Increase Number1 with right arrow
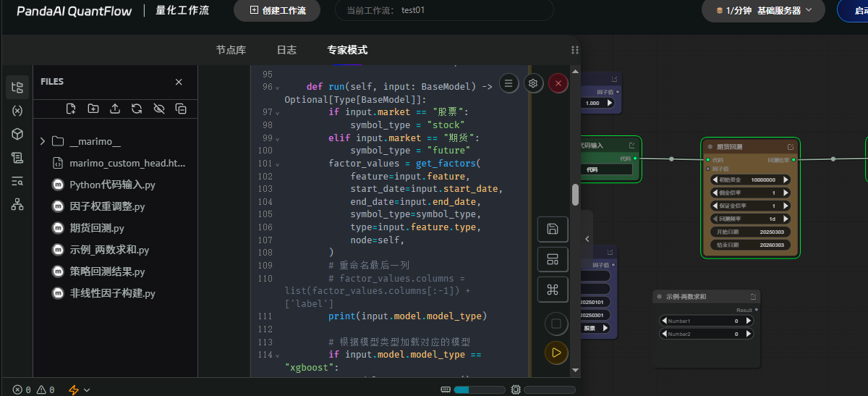868x396 pixels. pos(749,321)
